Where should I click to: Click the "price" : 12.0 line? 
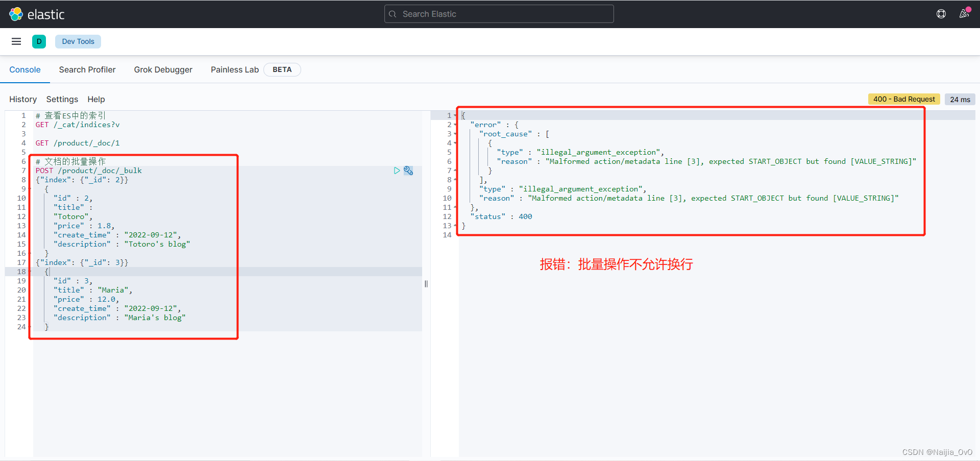86,299
